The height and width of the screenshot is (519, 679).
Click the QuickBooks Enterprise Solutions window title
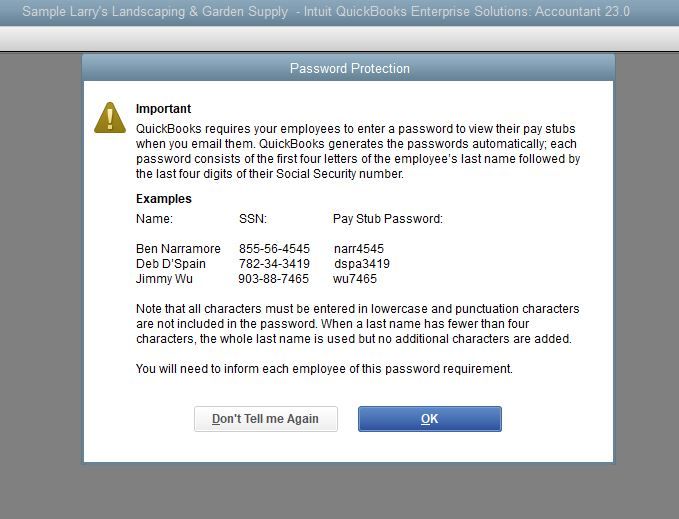[x=326, y=12]
